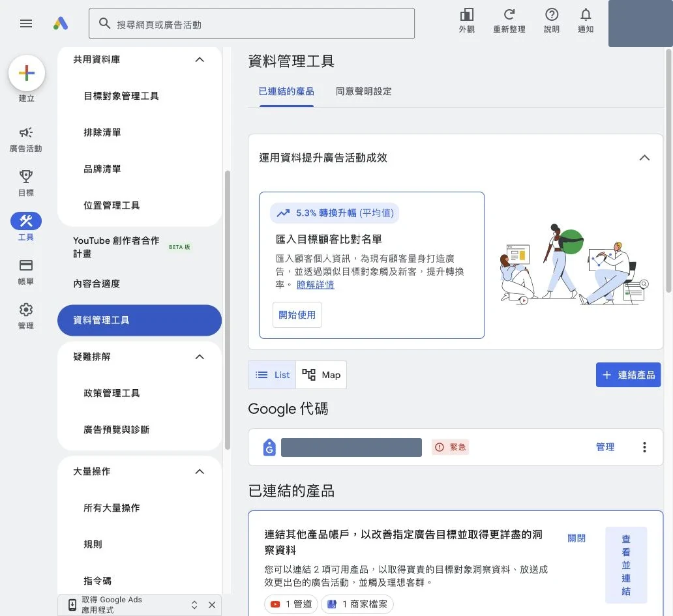Screen dimensions: 673x616
Task: Click the 1 管道 YouTube chip
Action: 291,604
